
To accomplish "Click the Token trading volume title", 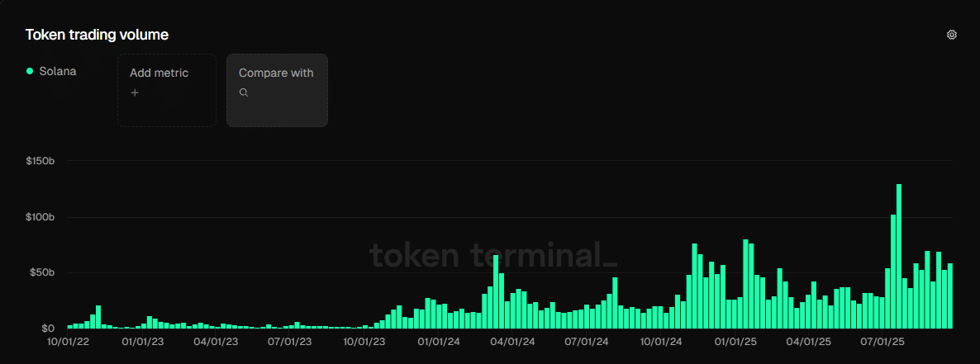I will pos(97,35).
